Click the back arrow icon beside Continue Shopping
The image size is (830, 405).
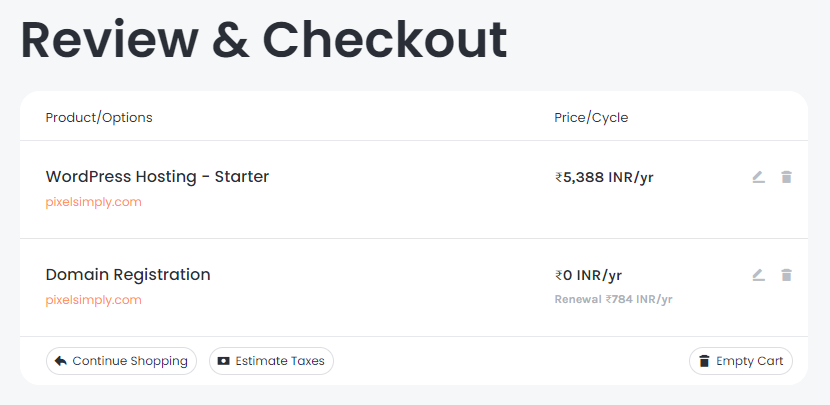pyautogui.click(x=60, y=361)
